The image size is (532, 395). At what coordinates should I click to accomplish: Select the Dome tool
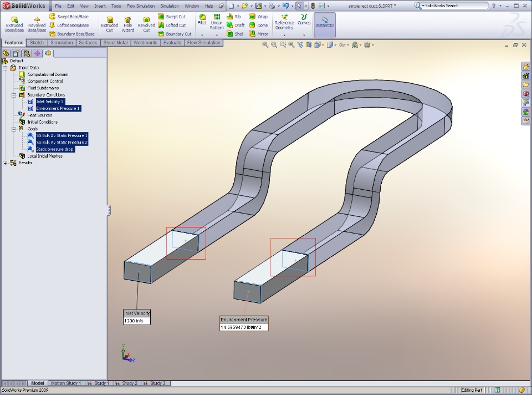coord(259,25)
